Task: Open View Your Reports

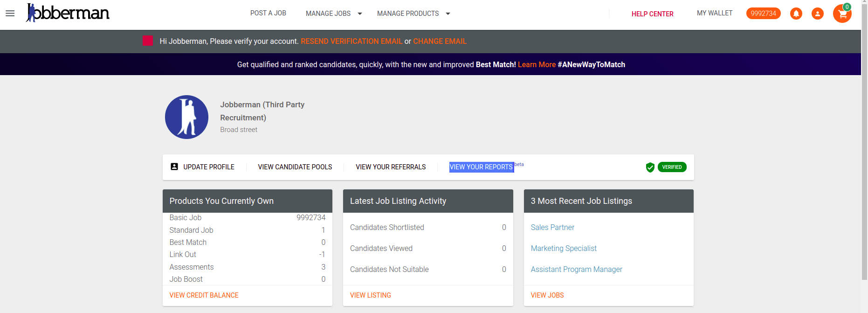Action: [481, 167]
